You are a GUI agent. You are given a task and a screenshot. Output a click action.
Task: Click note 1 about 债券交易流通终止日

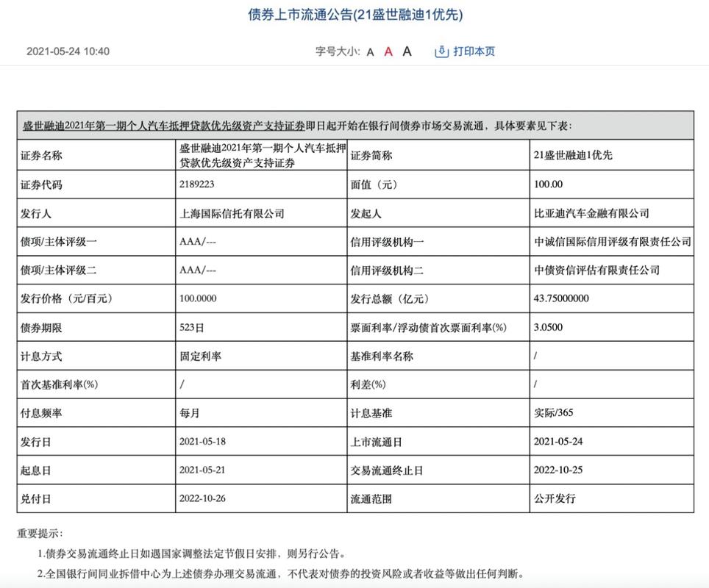pos(193,553)
